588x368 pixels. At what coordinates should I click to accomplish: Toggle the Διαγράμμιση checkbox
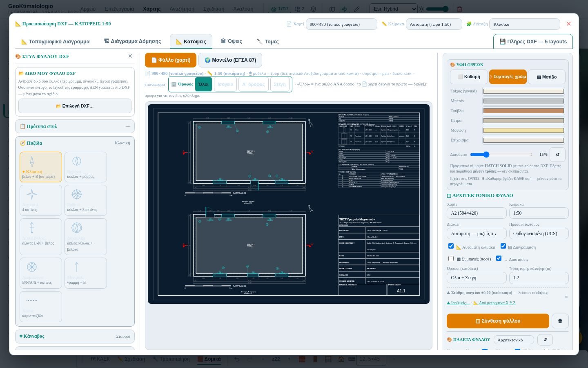tap(503, 246)
